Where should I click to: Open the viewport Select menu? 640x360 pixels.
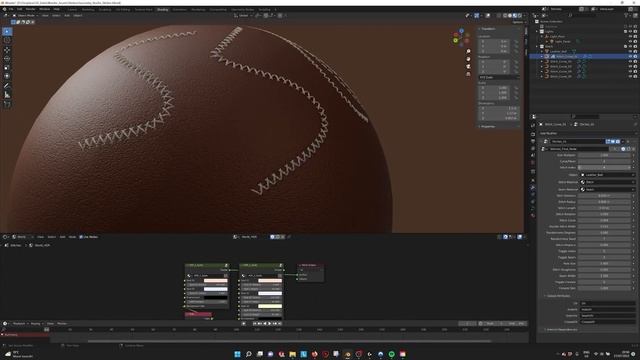(x=56, y=16)
